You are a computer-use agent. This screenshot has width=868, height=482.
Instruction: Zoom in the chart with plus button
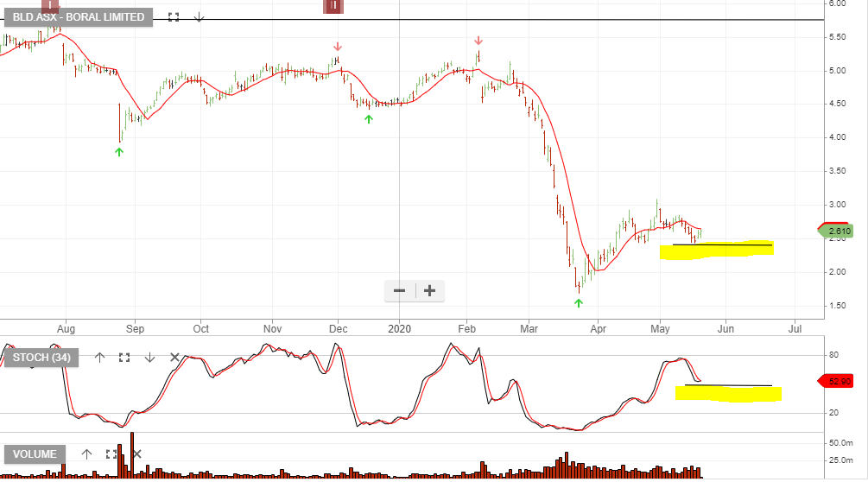tap(429, 290)
